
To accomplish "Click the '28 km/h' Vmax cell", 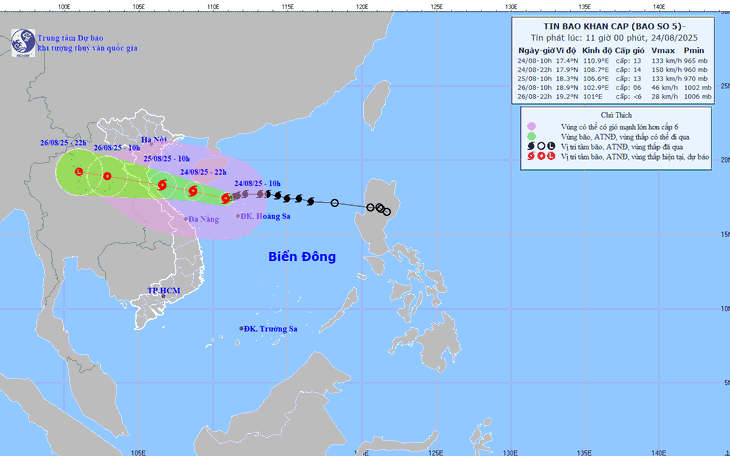I will pos(664,96).
